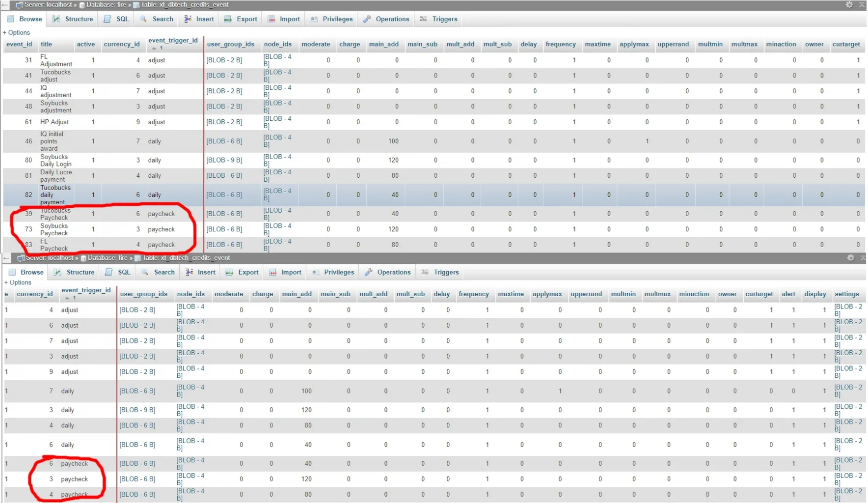
Task: Click Structure tab in bottom panel
Action: [x=75, y=272]
